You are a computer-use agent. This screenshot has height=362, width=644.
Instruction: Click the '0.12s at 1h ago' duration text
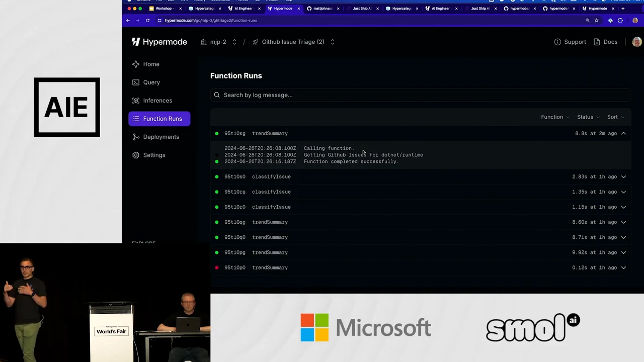[595, 267]
